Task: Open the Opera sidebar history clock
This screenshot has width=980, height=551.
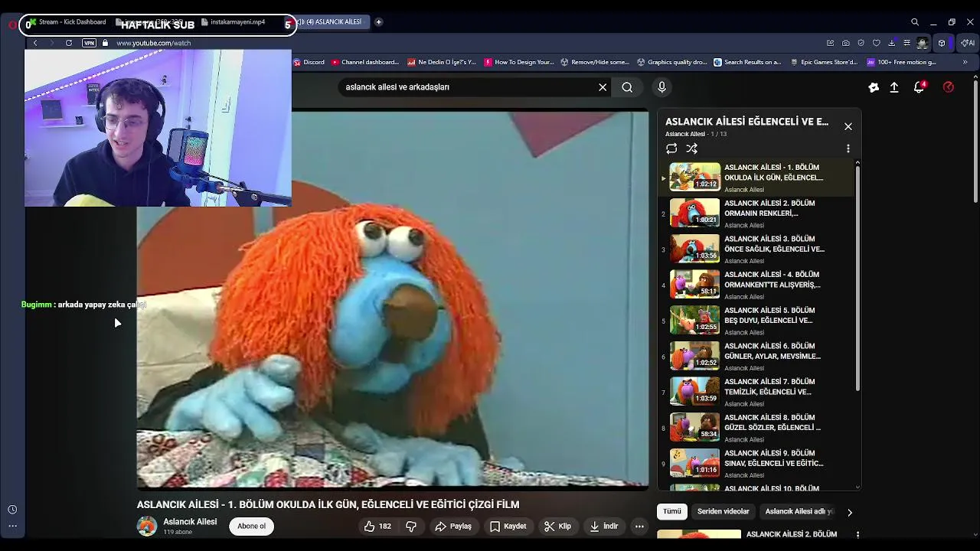Action: click(12, 510)
